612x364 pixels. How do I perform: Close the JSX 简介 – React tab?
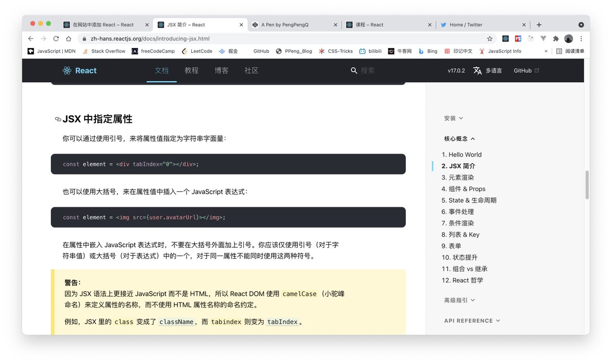[x=241, y=24]
